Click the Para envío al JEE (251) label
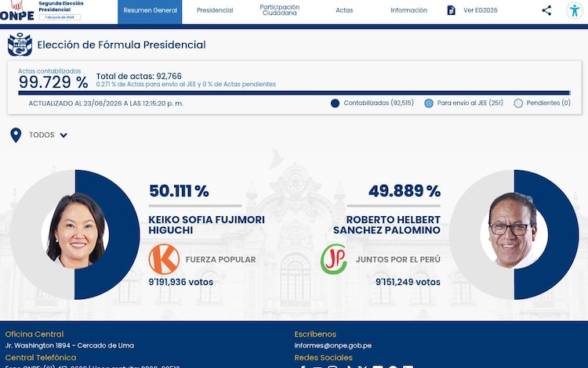 470,103
